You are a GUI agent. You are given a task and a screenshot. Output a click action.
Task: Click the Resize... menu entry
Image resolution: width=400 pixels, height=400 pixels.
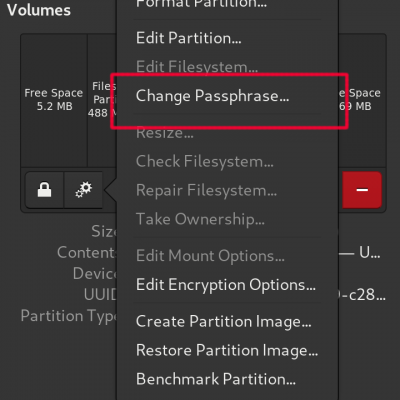point(164,133)
